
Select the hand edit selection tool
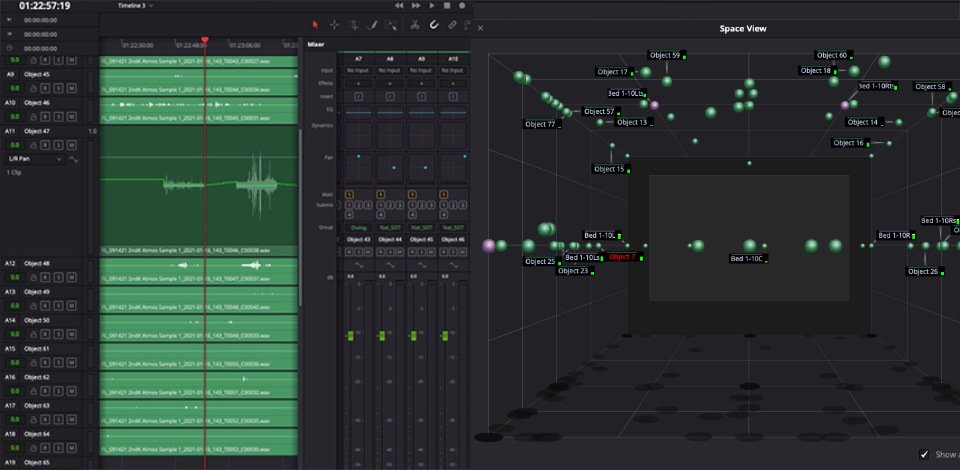coord(354,25)
